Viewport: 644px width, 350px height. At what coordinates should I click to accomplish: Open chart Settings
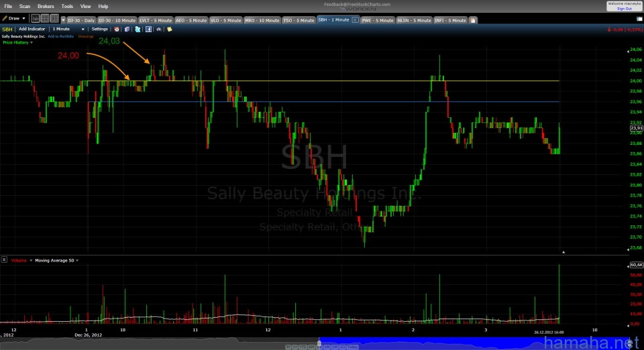click(x=99, y=29)
